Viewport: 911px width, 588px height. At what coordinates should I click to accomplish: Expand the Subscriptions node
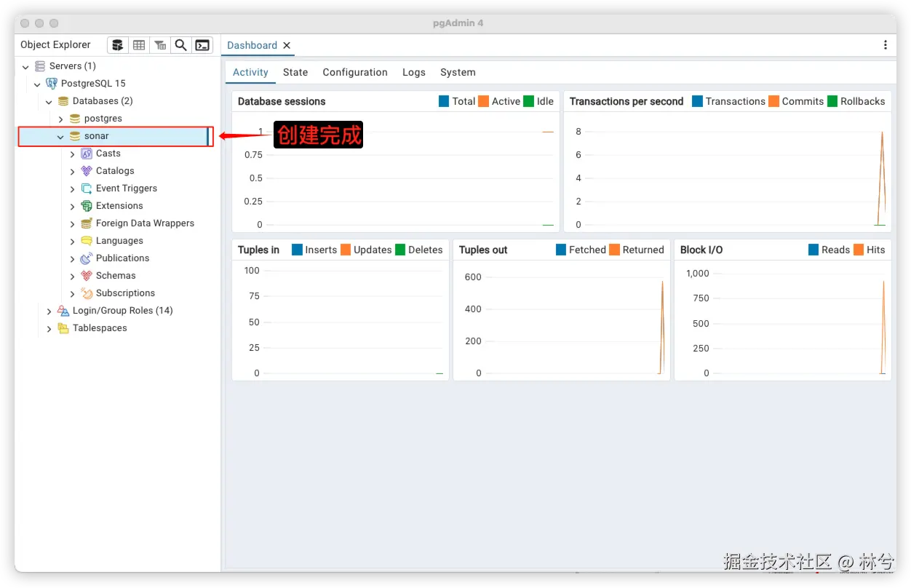73,293
